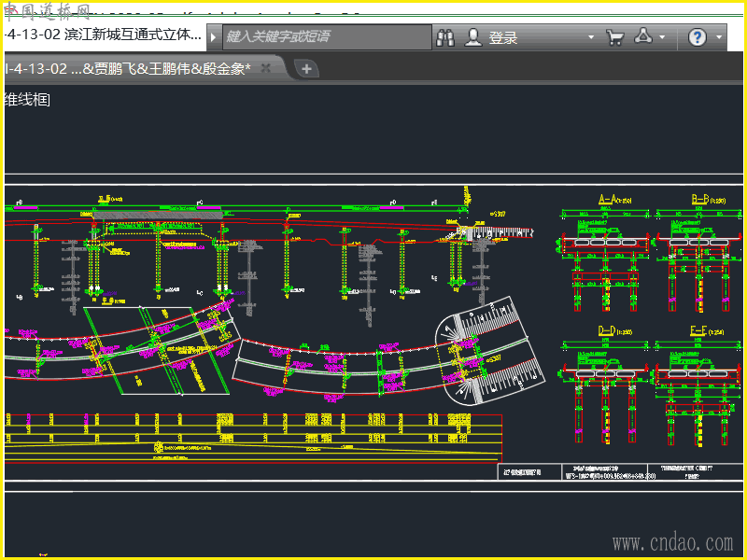Open Help with the question mark icon
Screen dimensions: 747x560
(x=698, y=37)
